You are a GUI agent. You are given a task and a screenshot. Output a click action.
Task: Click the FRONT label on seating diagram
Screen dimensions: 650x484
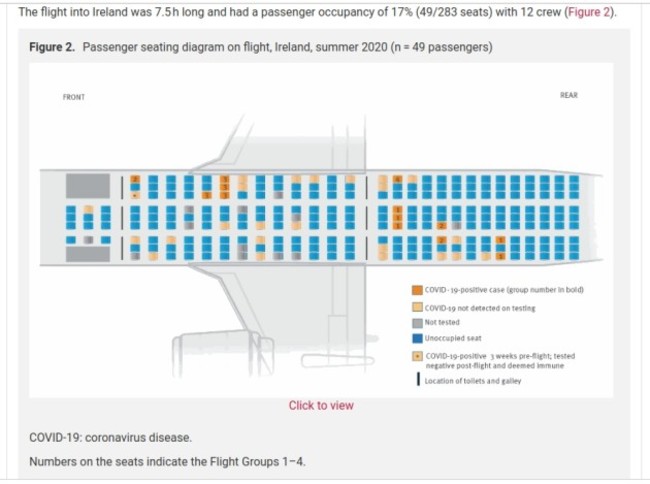pos(74,97)
